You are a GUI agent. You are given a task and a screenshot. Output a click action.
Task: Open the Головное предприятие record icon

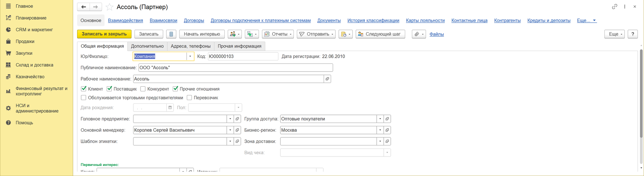point(237,119)
